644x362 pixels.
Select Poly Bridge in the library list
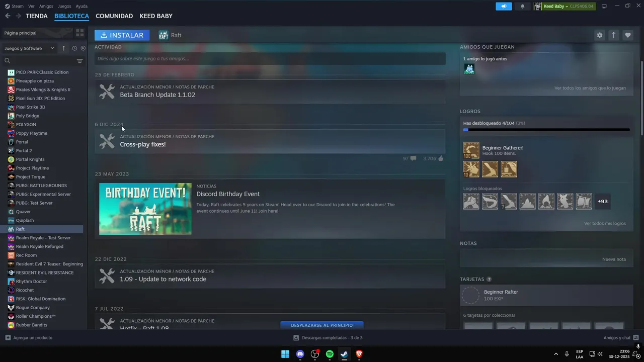coord(28,116)
